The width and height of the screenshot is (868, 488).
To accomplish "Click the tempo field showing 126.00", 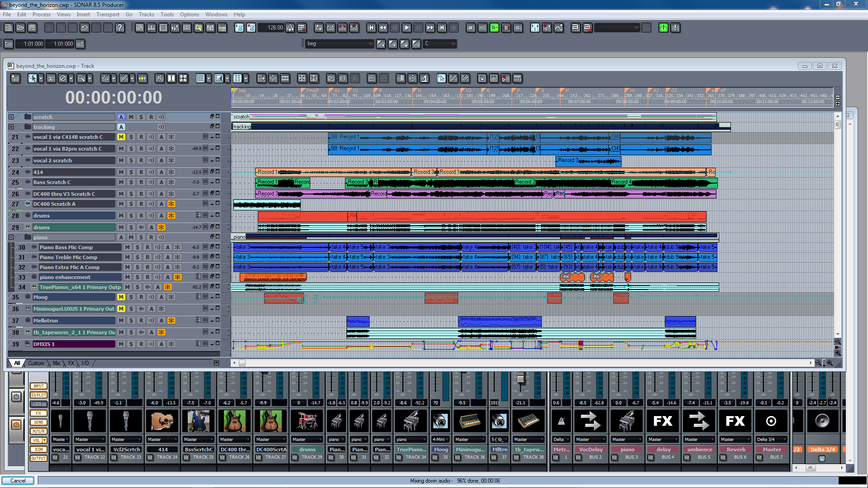I will point(274,28).
